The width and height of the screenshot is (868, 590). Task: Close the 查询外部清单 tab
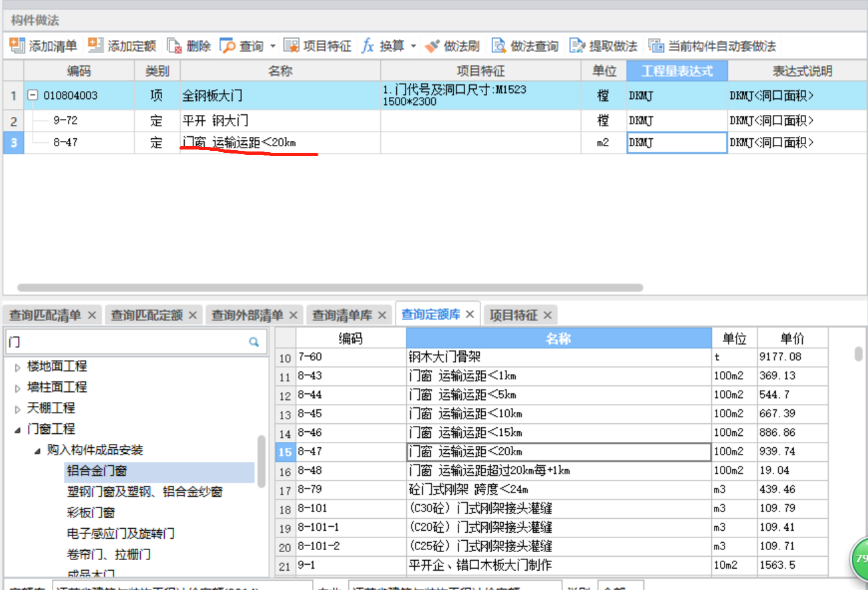click(294, 315)
